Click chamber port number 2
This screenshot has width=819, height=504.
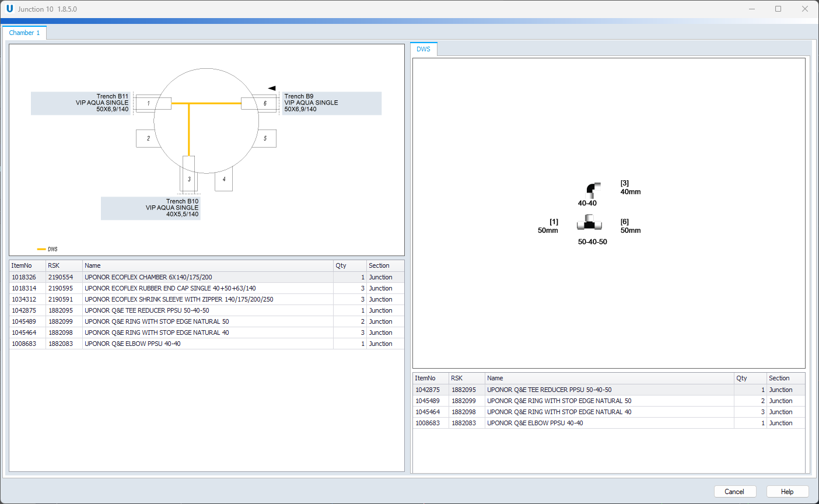(148, 138)
